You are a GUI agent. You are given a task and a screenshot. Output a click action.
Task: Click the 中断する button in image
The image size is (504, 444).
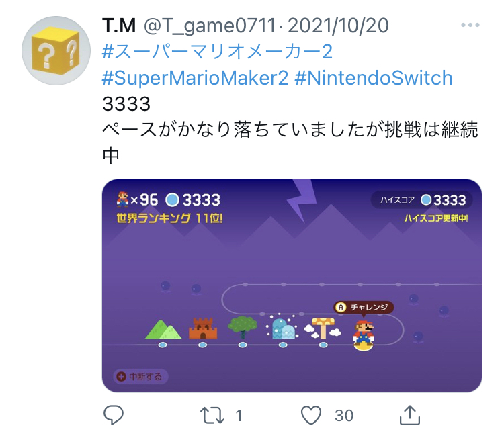click(x=140, y=376)
